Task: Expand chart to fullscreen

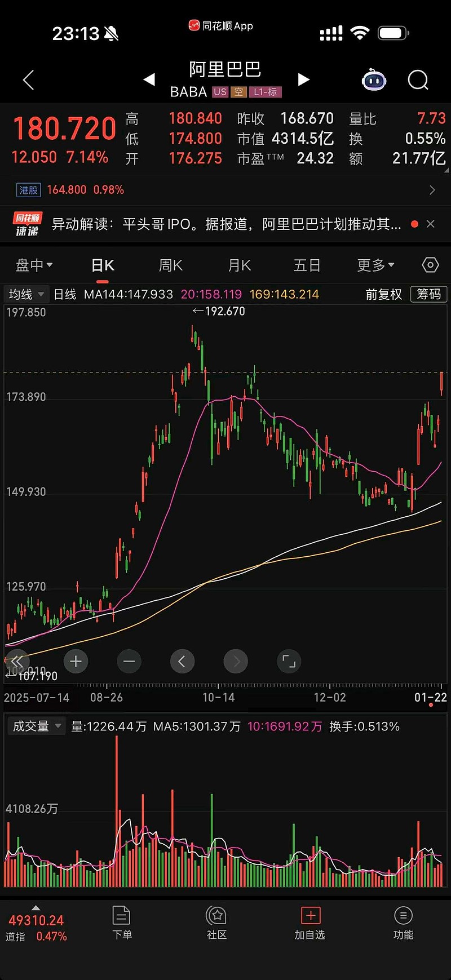Action: 289,661
